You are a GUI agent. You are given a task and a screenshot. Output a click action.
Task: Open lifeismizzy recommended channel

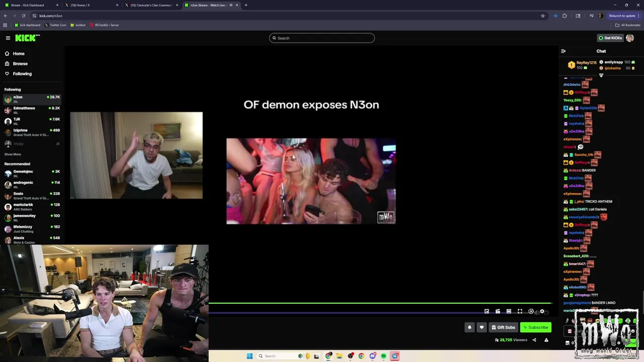pyautogui.click(x=32, y=228)
